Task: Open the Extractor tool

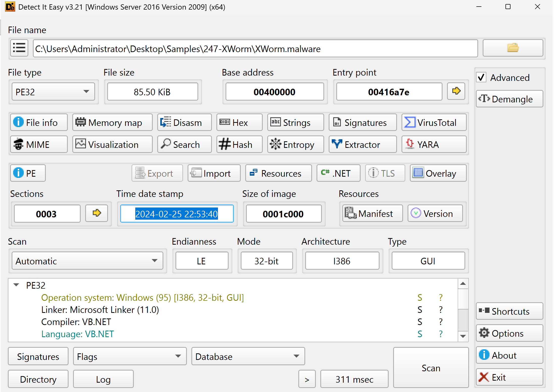Action: point(363,145)
